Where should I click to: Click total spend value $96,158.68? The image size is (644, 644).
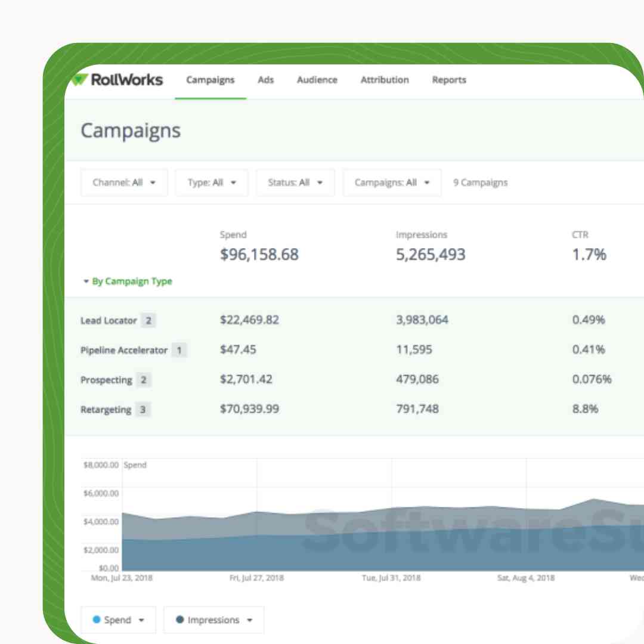click(x=259, y=255)
